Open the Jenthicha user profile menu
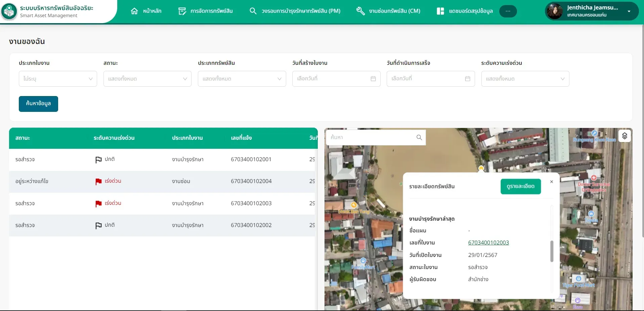The width and height of the screenshot is (644, 311). [x=592, y=11]
